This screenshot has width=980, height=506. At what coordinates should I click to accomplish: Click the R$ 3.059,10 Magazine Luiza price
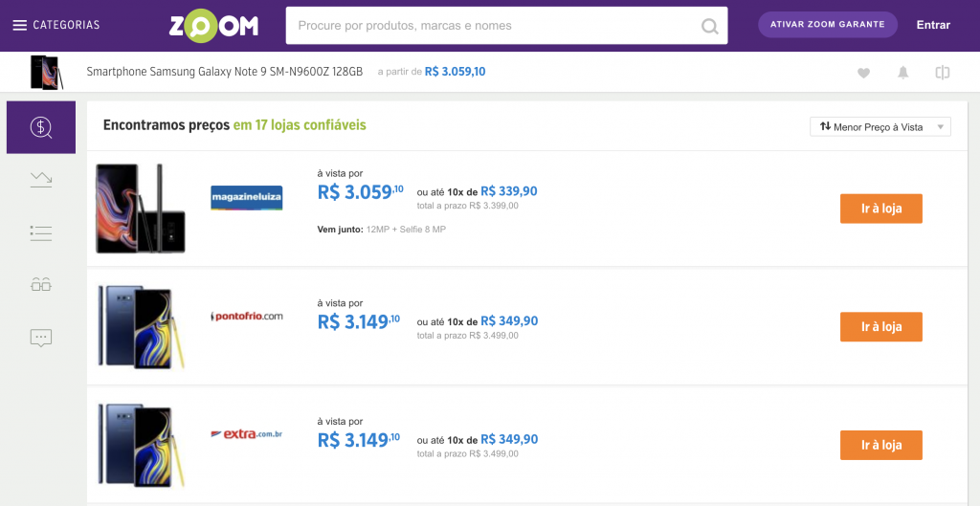click(361, 191)
